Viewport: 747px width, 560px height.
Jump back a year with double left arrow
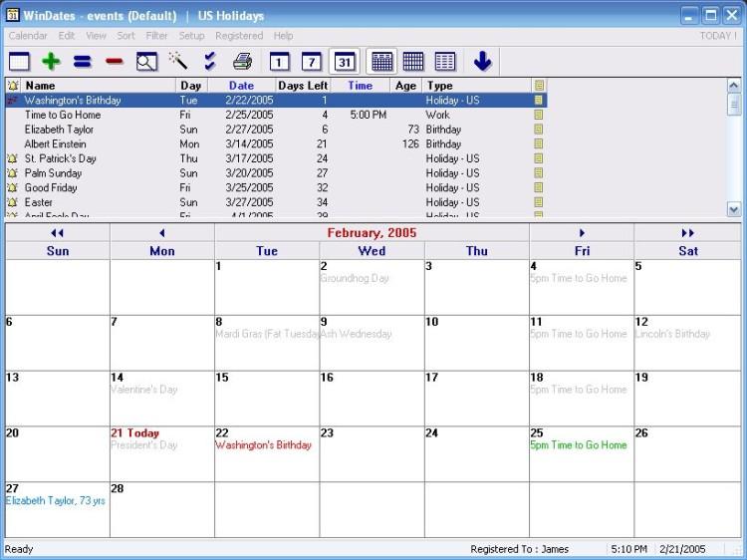coord(57,233)
